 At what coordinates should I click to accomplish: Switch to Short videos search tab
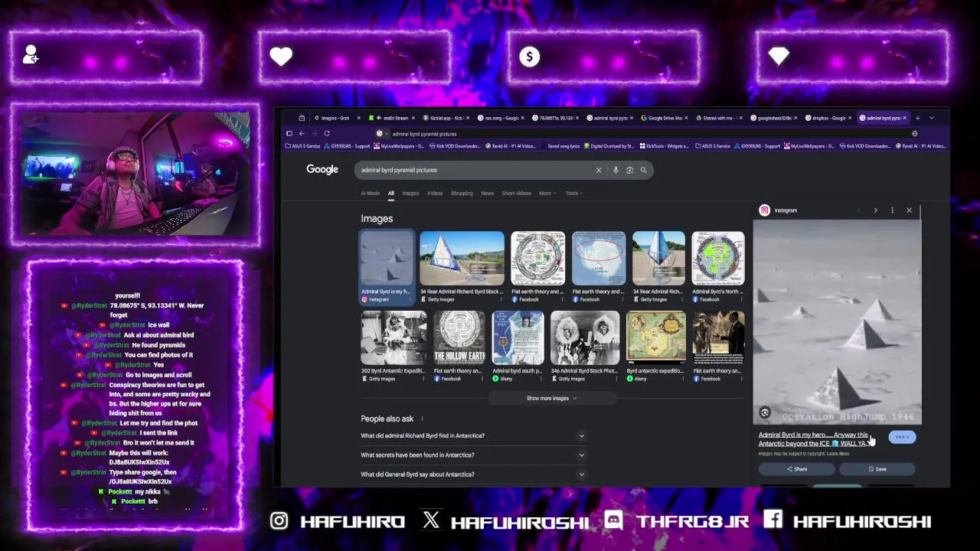(x=516, y=193)
